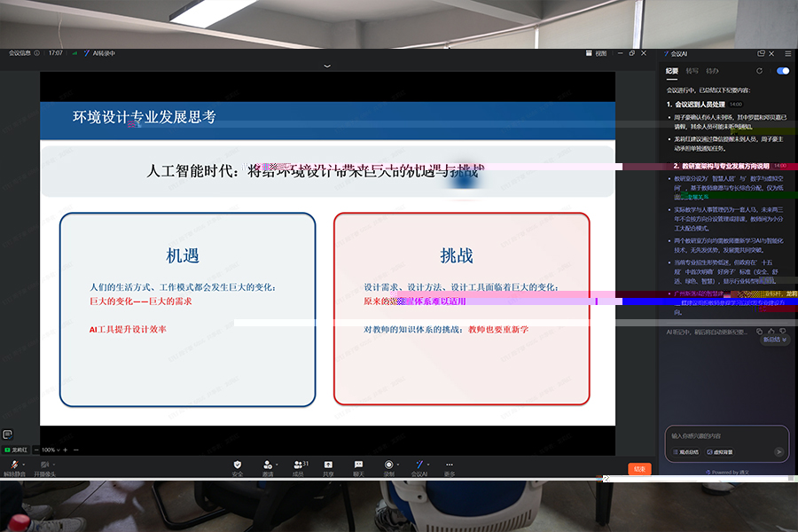Screen dimensions: 798x532
Task: Give thumbs up on the AI notes
Action: 771,331
